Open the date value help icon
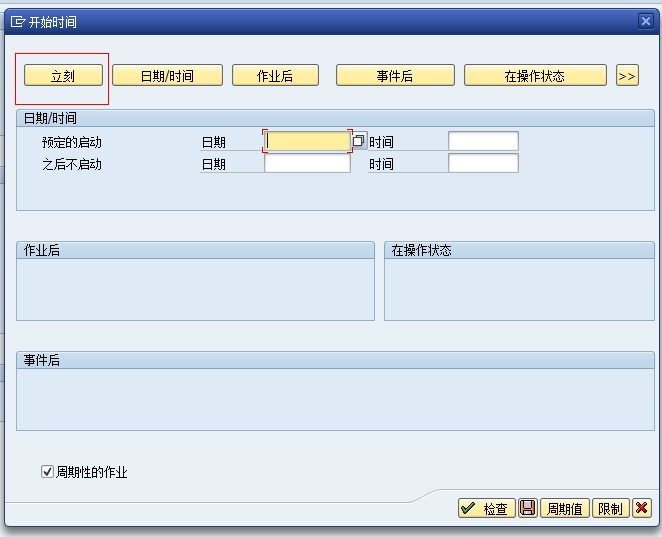The image size is (662, 537). (358, 141)
